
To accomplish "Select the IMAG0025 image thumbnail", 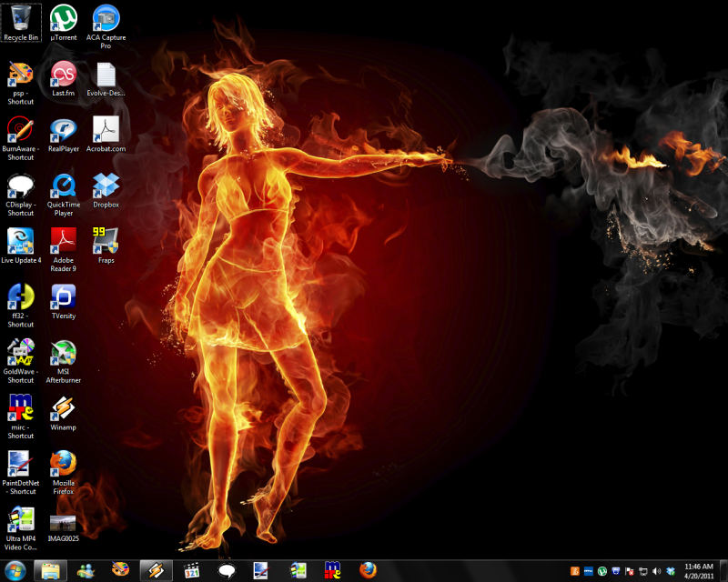I will pos(63,522).
